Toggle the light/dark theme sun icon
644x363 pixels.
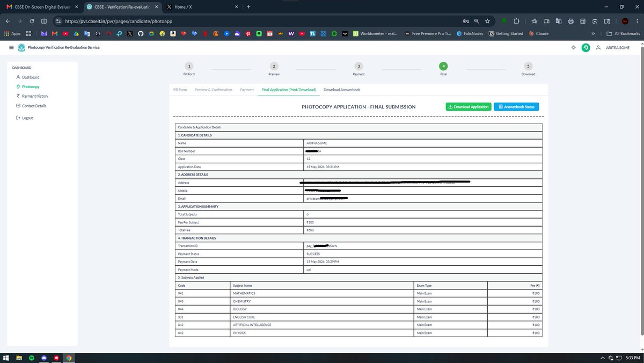(x=574, y=47)
